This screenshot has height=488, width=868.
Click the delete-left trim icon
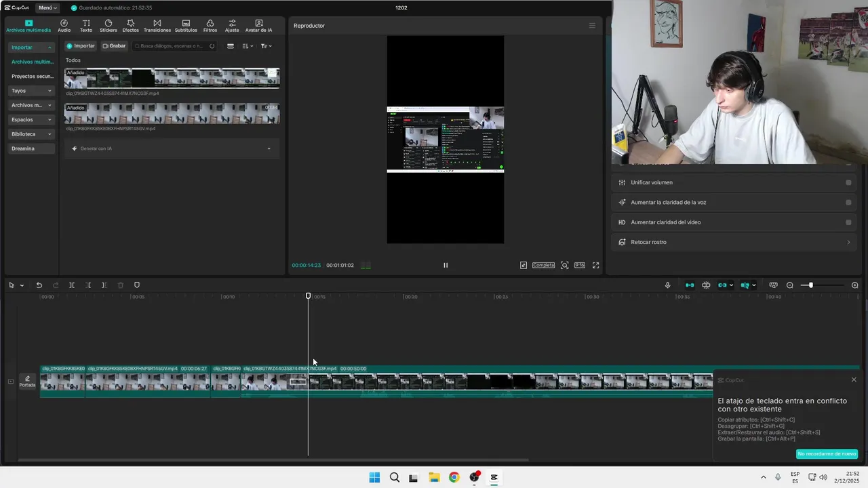(88, 285)
